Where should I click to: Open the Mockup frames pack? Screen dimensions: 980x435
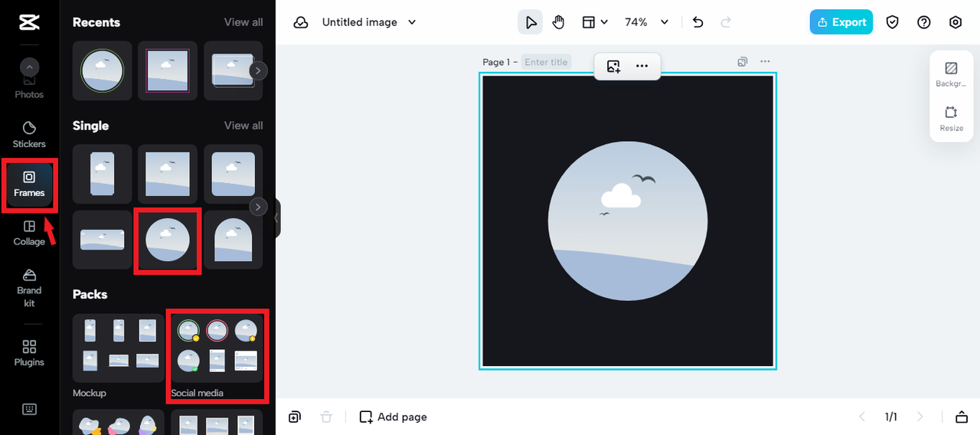point(119,348)
